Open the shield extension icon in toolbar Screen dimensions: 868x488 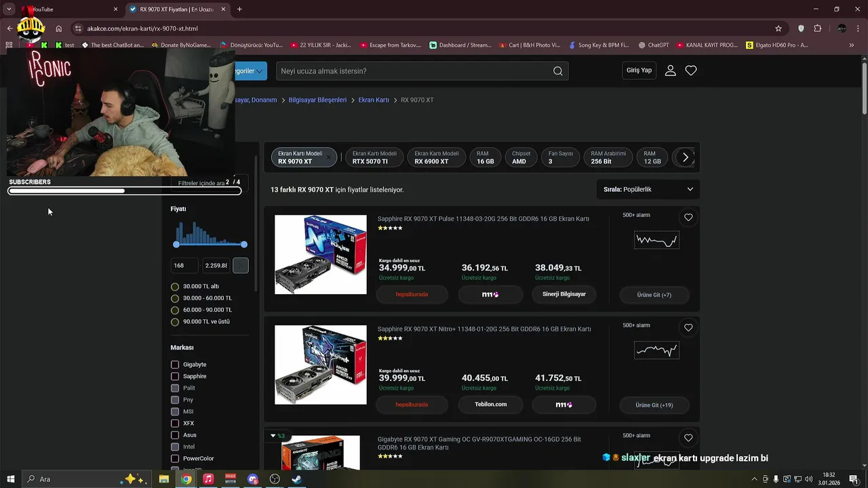(801, 28)
